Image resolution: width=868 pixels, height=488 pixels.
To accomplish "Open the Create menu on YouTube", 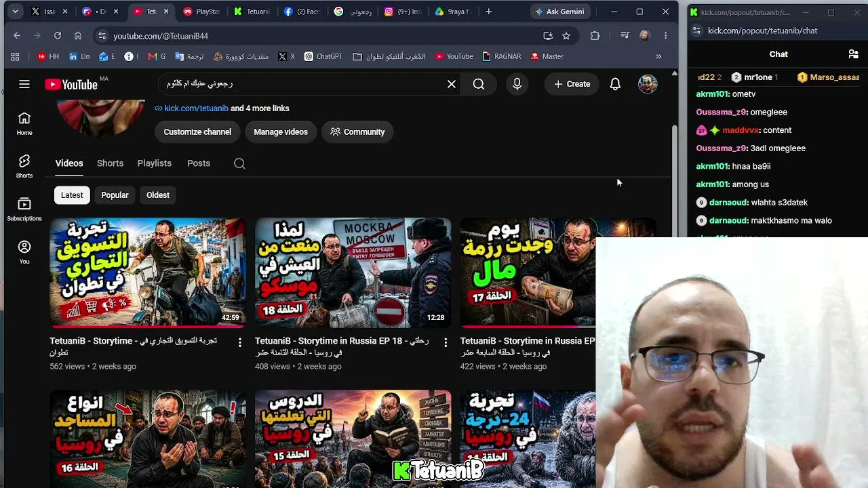I will click(x=572, y=84).
